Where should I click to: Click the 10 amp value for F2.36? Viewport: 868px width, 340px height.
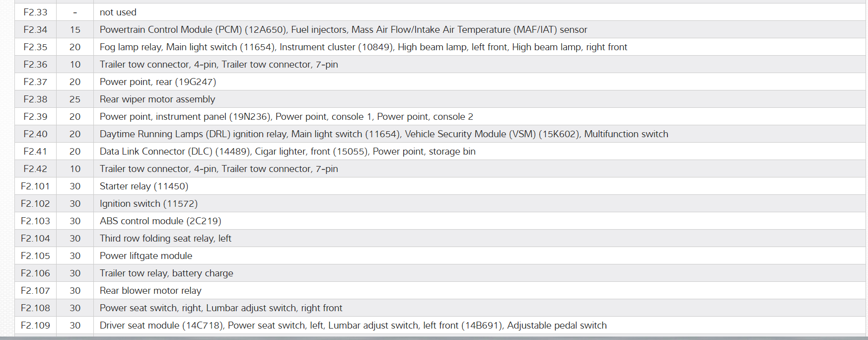[75, 65]
